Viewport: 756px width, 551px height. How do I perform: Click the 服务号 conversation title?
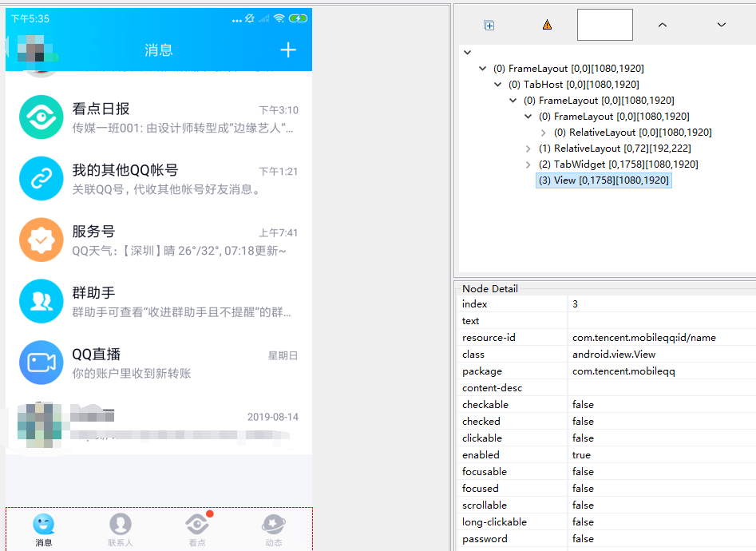(x=93, y=231)
